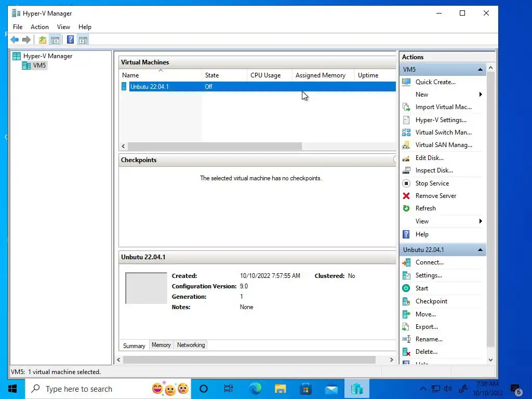Viewport: 532px width, 399px height.
Task: Click the Windows Start button
Action: (12, 389)
